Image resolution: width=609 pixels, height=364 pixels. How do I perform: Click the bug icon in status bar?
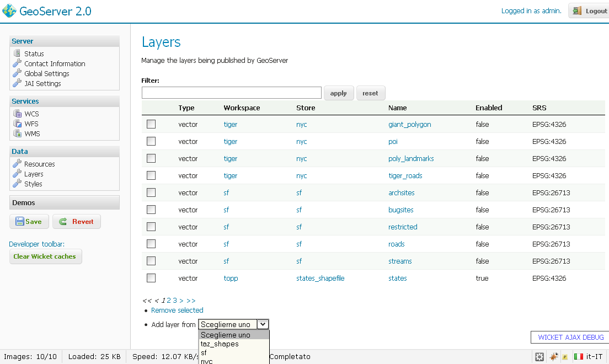click(x=553, y=356)
